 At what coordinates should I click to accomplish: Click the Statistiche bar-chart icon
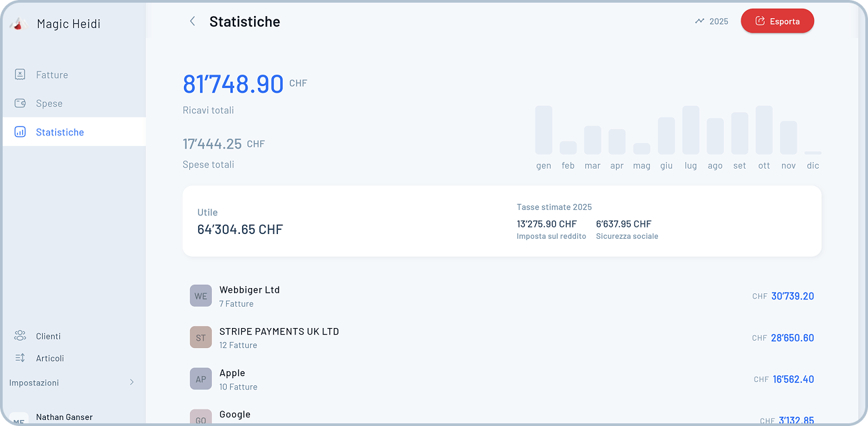pos(21,131)
